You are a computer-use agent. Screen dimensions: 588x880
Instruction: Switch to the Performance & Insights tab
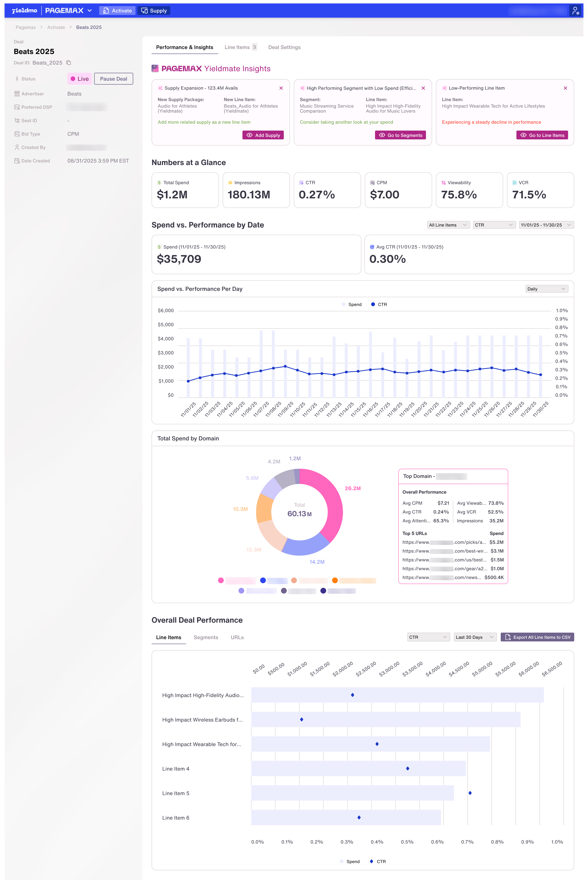(185, 47)
